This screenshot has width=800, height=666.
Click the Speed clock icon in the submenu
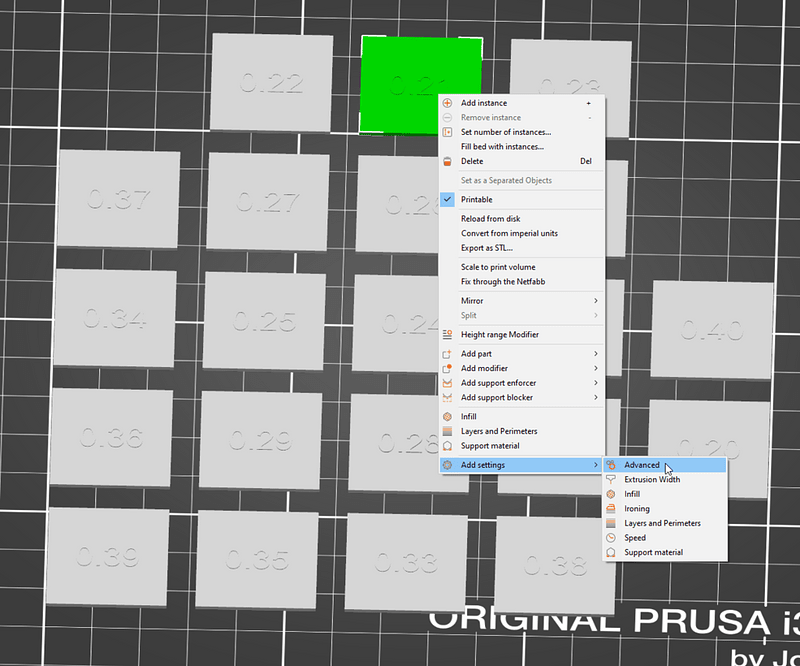pos(611,538)
